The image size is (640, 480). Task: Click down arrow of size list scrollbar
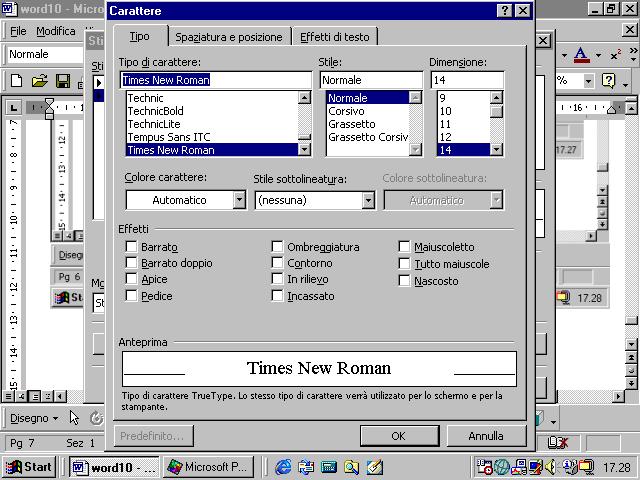pyautogui.click(x=496, y=150)
